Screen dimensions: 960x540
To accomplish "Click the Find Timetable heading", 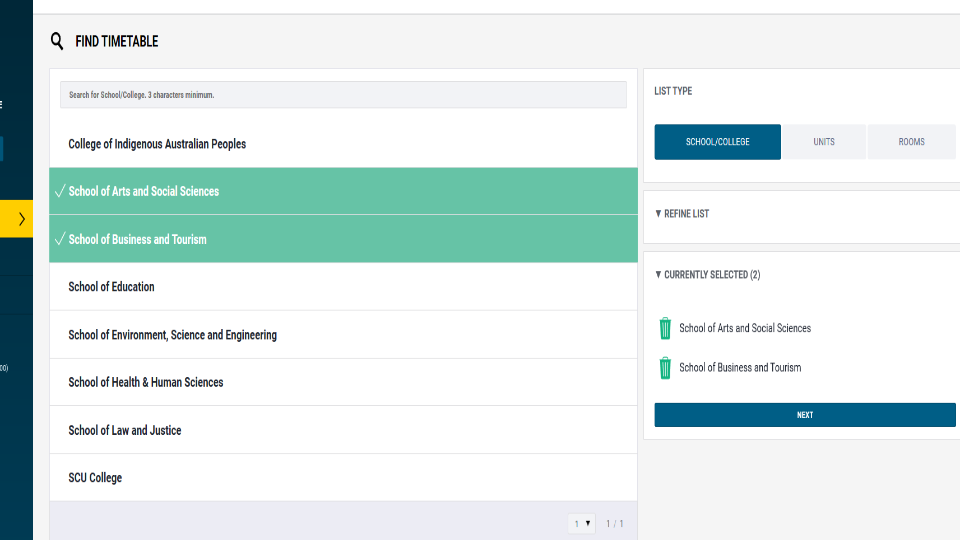I will pos(116,41).
